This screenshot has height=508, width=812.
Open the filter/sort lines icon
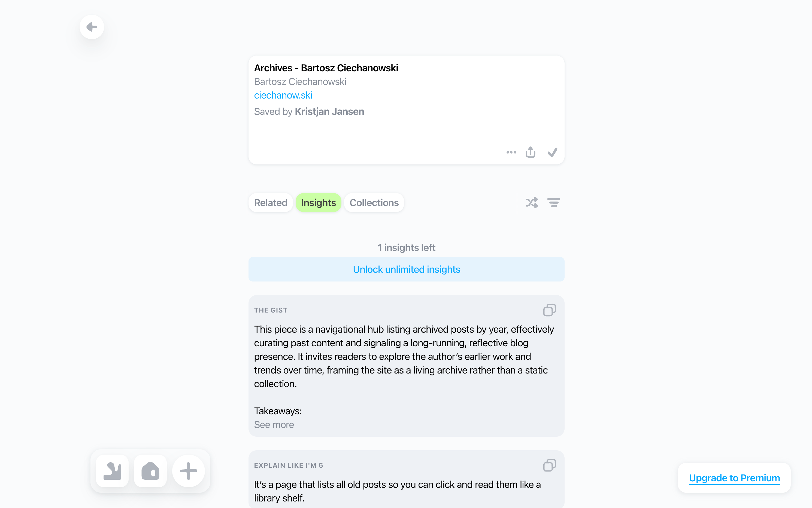click(553, 203)
